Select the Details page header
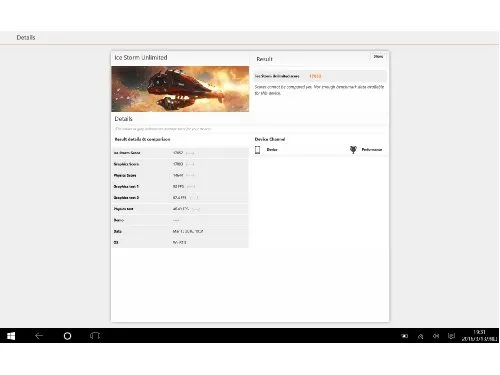Image resolution: width=500 pixels, height=375 pixels. click(x=26, y=37)
